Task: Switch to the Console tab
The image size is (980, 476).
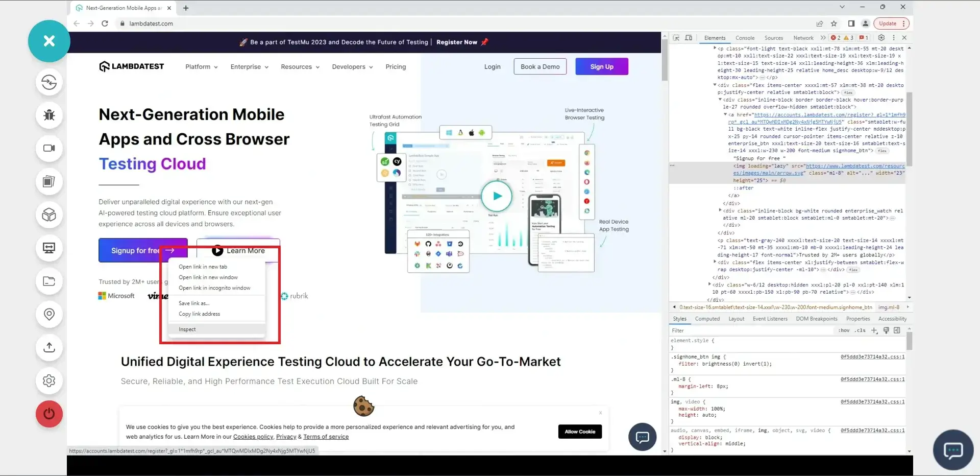Action: tap(745, 38)
